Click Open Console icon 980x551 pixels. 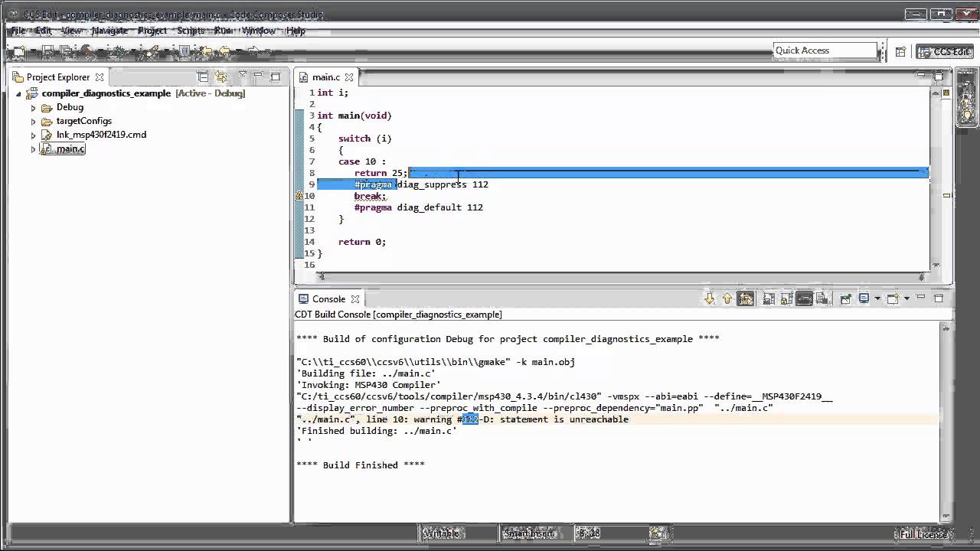(893, 299)
